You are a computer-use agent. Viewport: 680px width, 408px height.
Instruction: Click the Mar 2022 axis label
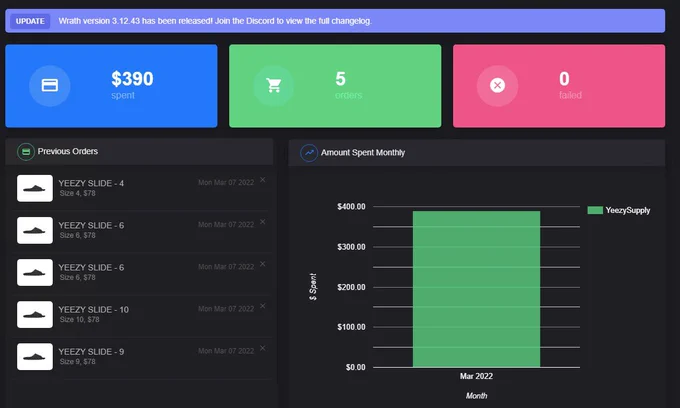click(476, 376)
